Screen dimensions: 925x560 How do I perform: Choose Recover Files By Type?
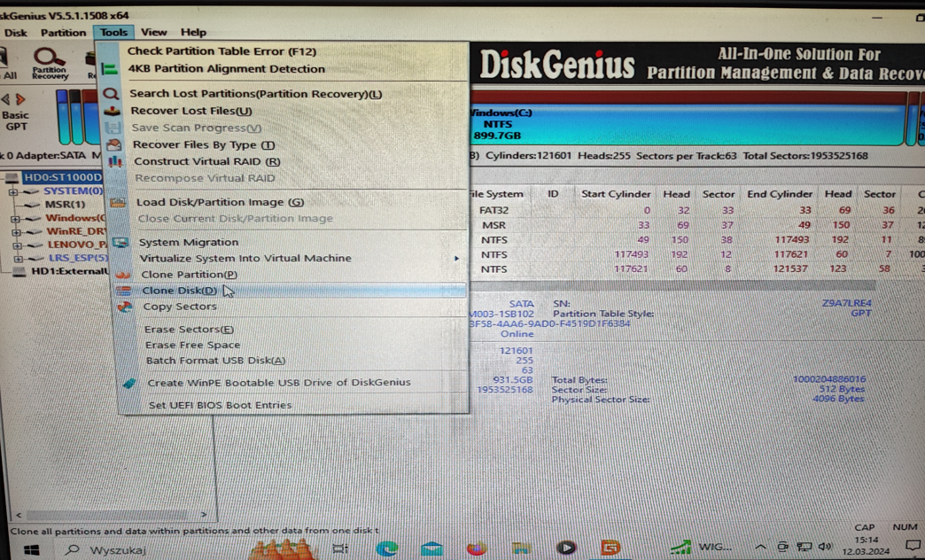(204, 145)
